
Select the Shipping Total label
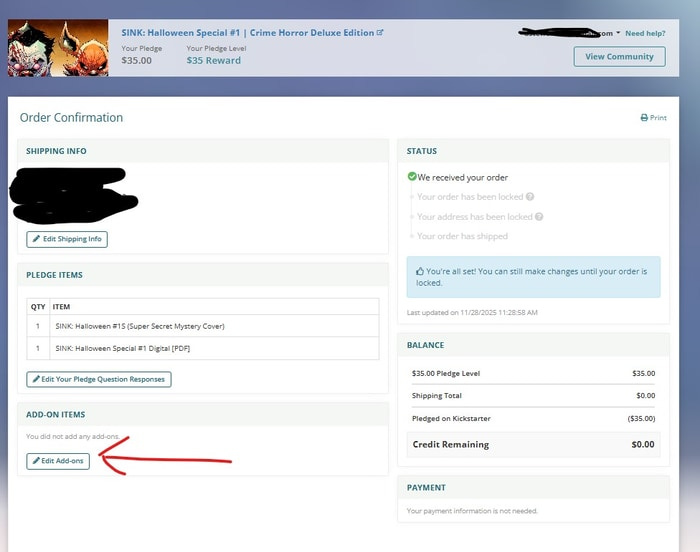pyautogui.click(x=437, y=396)
